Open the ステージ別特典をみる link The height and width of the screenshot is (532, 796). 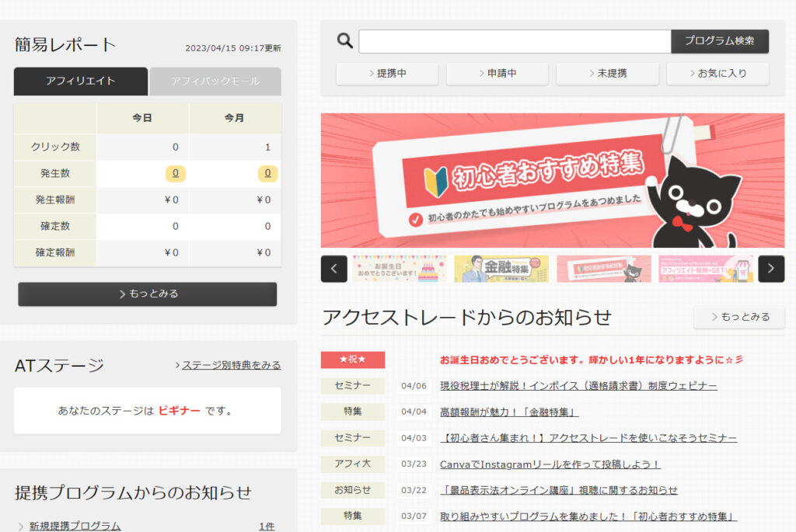click(x=231, y=365)
